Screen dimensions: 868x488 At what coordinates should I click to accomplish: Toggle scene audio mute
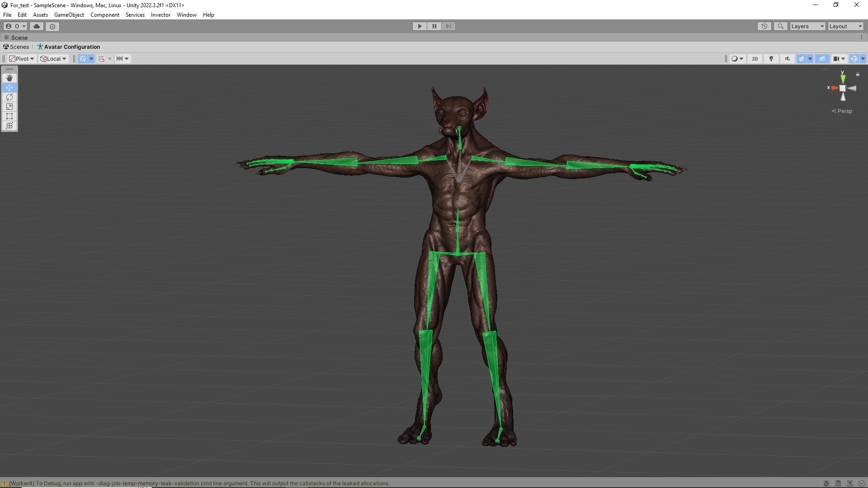(788, 59)
